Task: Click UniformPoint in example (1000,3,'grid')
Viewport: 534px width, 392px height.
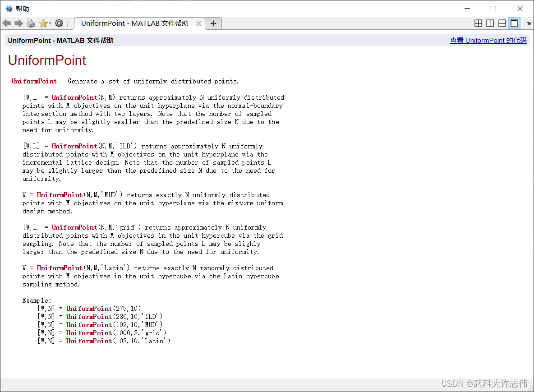Action: (89, 333)
